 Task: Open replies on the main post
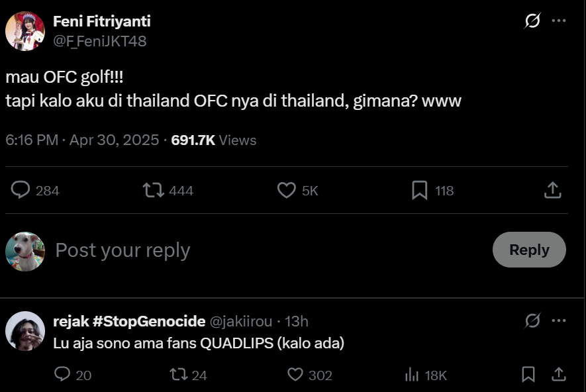tap(21, 191)
